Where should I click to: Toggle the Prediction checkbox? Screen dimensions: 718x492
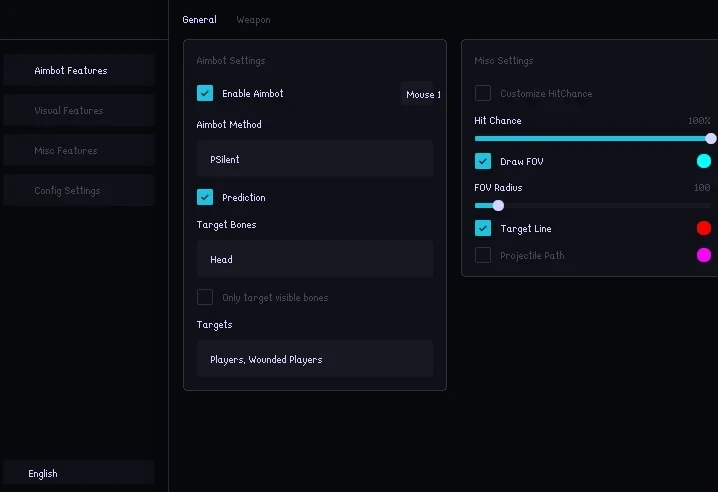[x=205, y=197]
